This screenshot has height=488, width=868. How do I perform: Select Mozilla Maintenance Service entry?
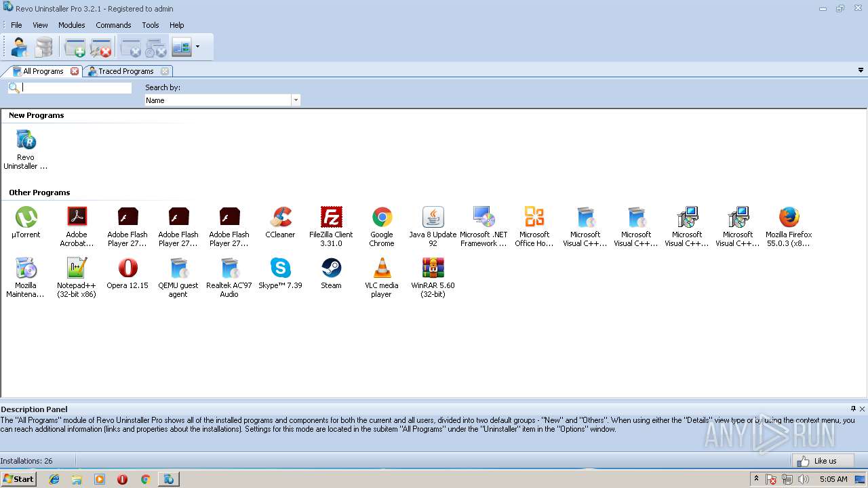click(x=26, y=278)
